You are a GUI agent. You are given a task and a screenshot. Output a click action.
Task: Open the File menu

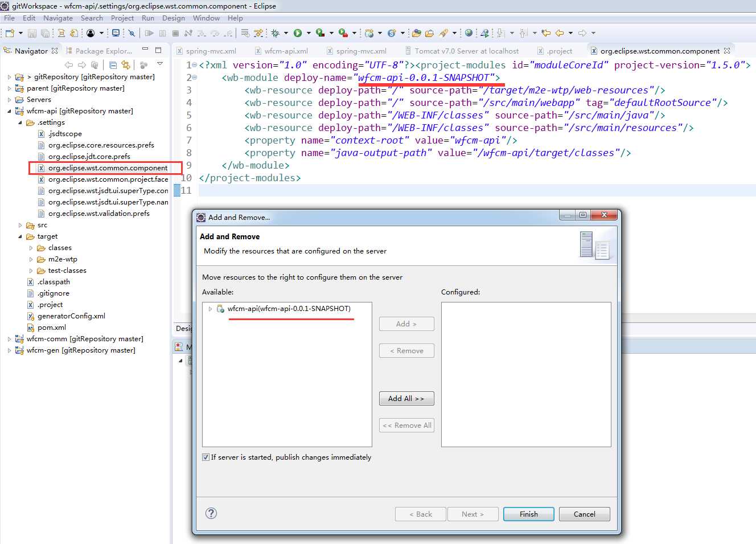coord(9,18)
